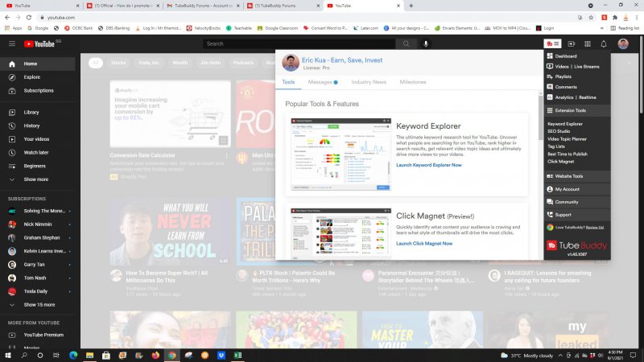Screen dimensions: 644x362
Task: Open Watch later in the sidebar
Action: [x=35, y=152]
